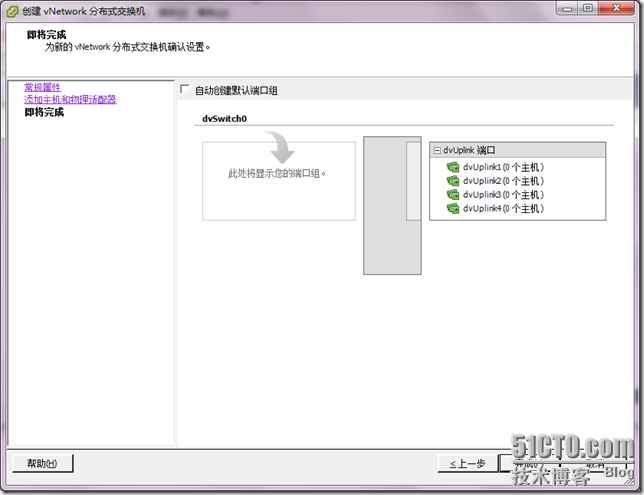Click the dvUplink1 port icon

(453, 167)
